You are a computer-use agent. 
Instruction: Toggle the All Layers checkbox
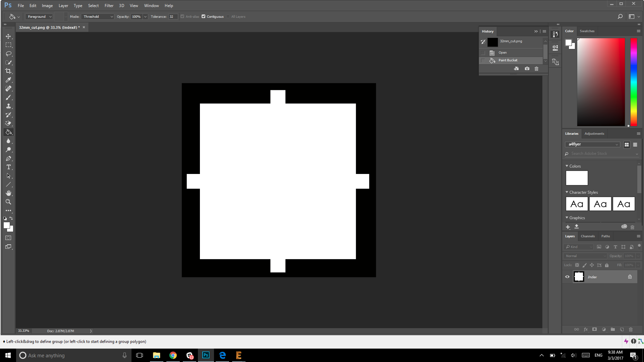pos(228,16)
